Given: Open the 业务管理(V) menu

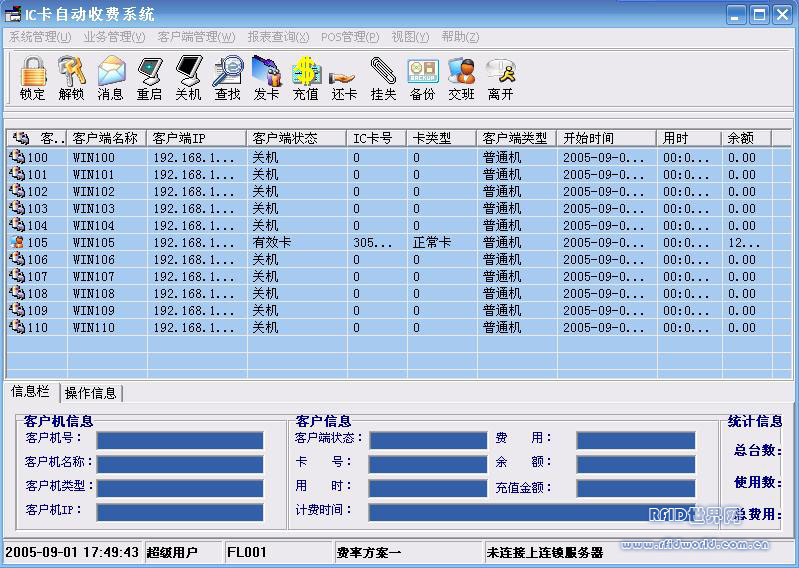Looking at the screenshot, I should coord(114,37).
